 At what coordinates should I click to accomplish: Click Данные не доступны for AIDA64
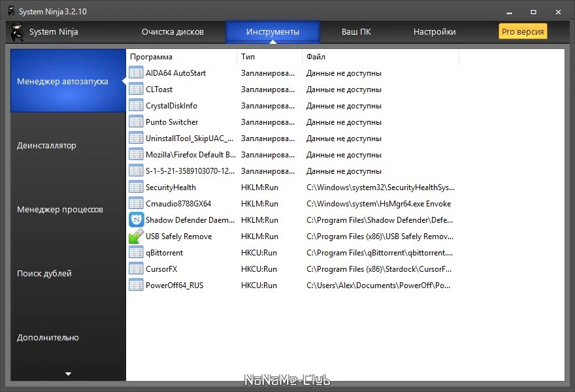344,73
